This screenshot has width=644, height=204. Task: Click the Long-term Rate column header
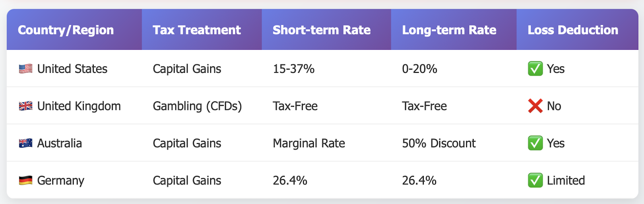(x=449, y=30)
